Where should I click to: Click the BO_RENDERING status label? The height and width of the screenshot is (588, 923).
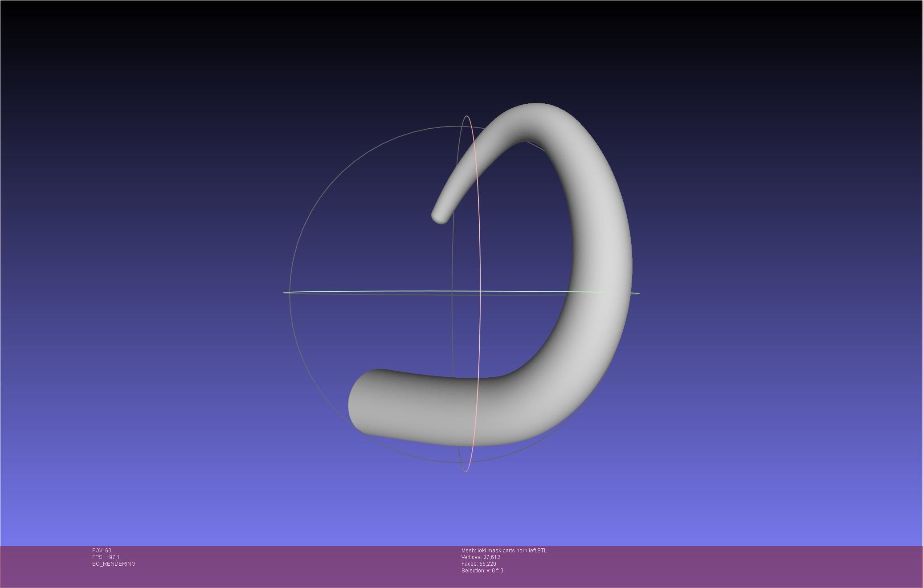114,564
